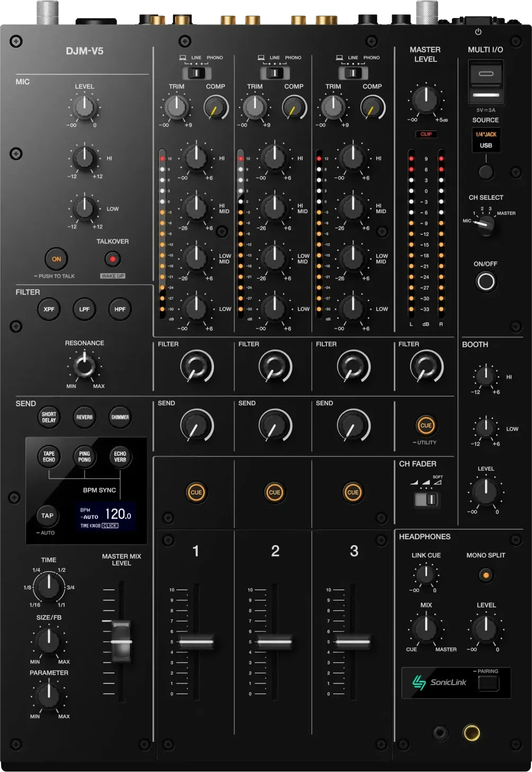Select the HPF filter button
The height and width of the screenshot is (772, 532).
point(120,309)
